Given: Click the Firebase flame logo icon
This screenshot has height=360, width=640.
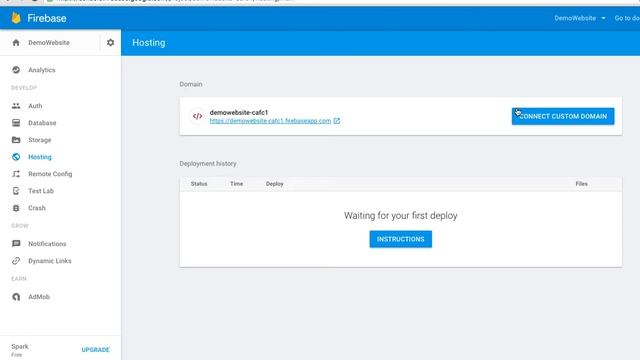Looking at the screenshot, I should tap(16, 18).
